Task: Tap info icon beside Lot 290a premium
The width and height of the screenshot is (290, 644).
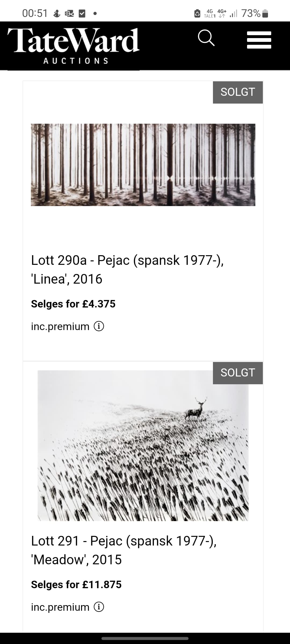Action: click(x=99, y=326)
